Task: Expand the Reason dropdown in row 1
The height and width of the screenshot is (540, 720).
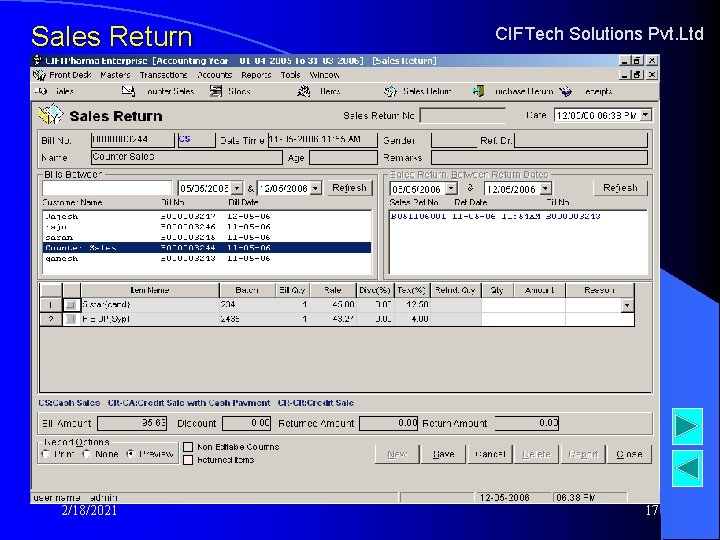Action: 627,304
